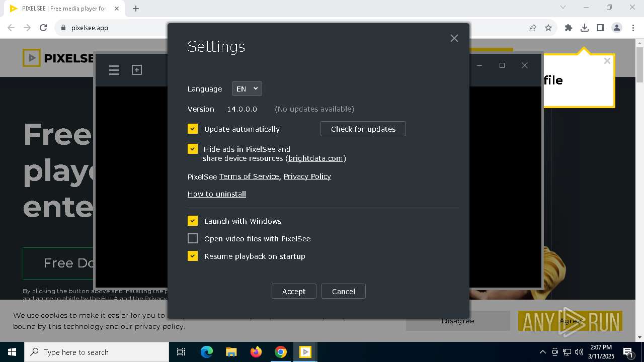Open the Chrome profile avatar
Screen dimensions: 644x362
coord(617,28)
